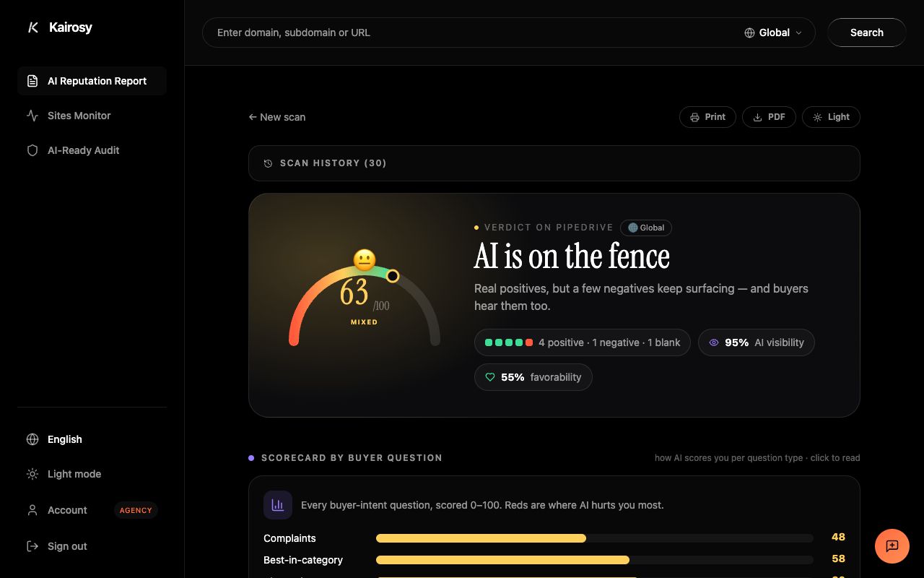Click the scan history clock icon
924x578 pixels.
point(268,163)
